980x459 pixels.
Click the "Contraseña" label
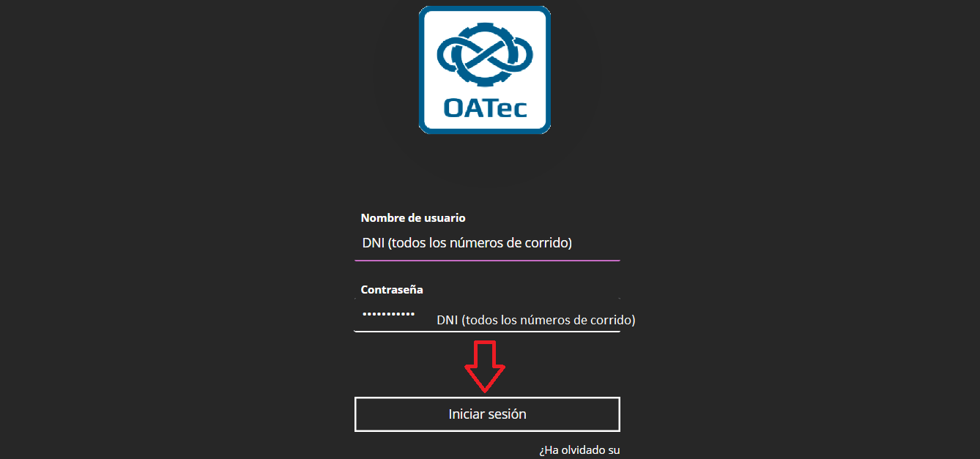[x=392, y=289]
